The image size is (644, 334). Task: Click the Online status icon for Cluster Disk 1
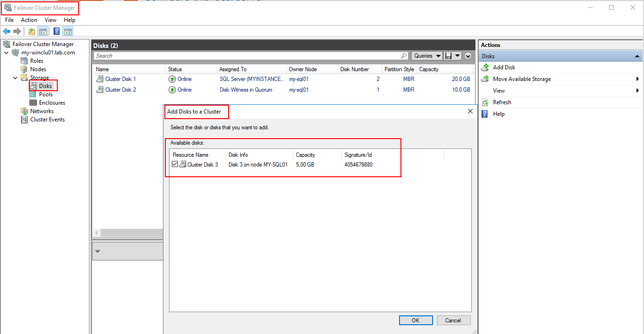pos(172,79)
